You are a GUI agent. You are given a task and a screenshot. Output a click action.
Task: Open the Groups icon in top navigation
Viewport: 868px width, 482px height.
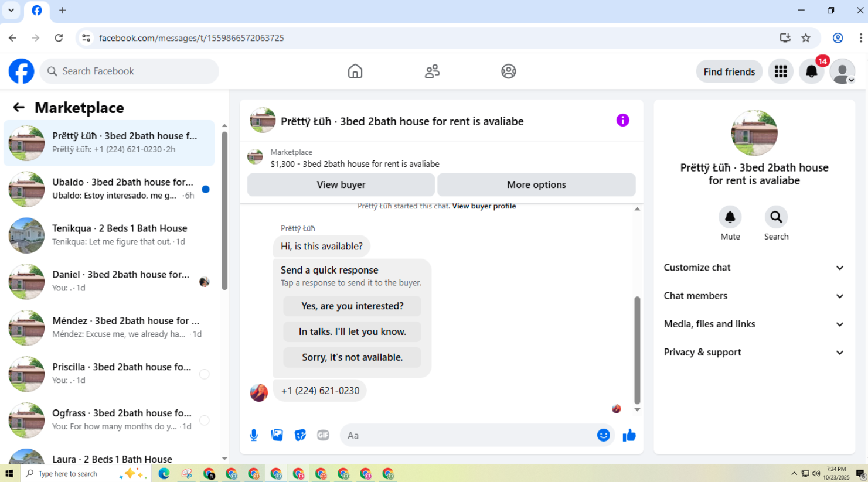point(509,71)
